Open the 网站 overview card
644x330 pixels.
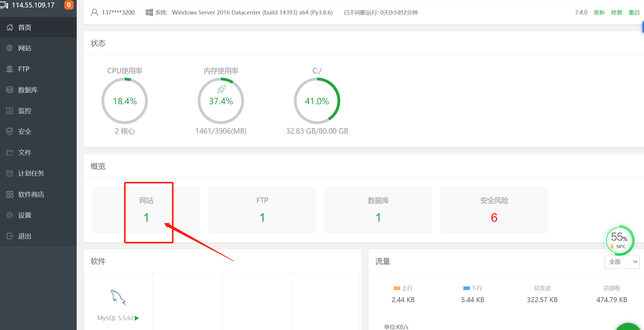(x=146, y=210)
